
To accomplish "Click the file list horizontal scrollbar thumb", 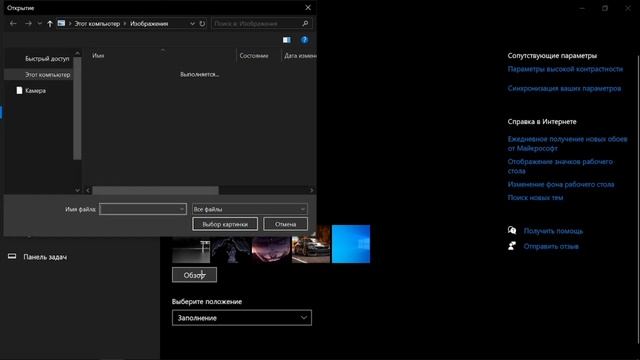I will coord(156,190).
